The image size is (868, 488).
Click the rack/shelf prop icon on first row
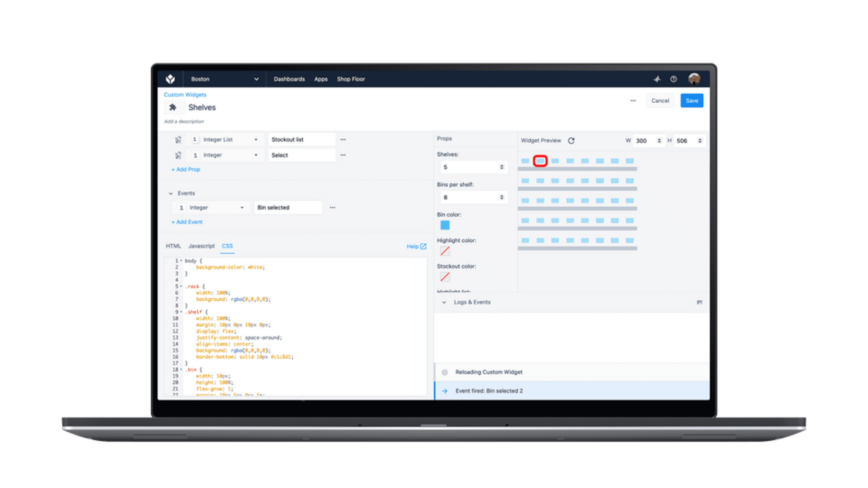[178, 139]
